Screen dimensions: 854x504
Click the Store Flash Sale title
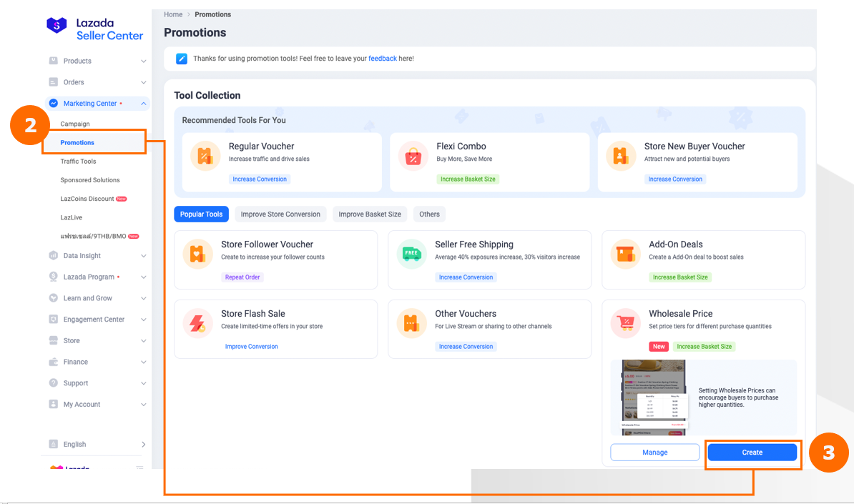252,314
